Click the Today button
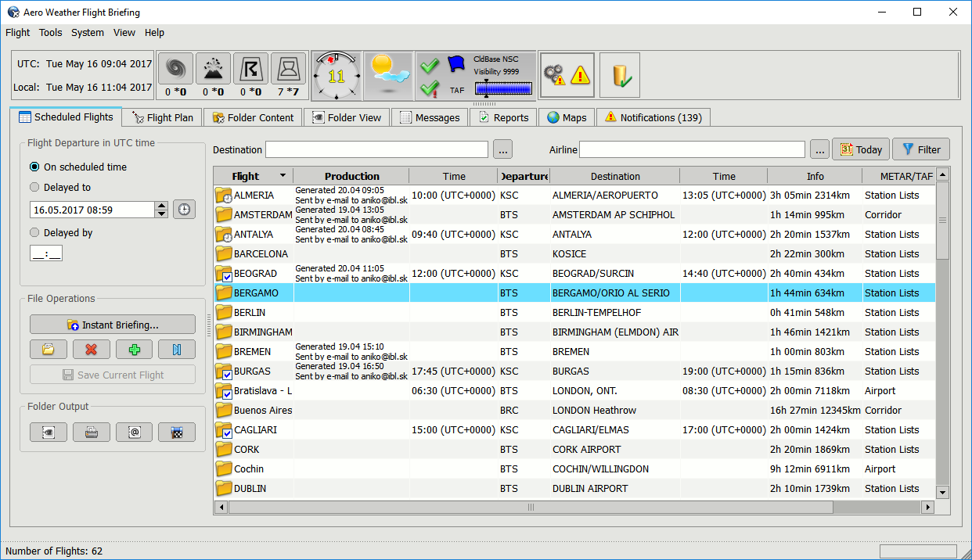 coord(860,149)
